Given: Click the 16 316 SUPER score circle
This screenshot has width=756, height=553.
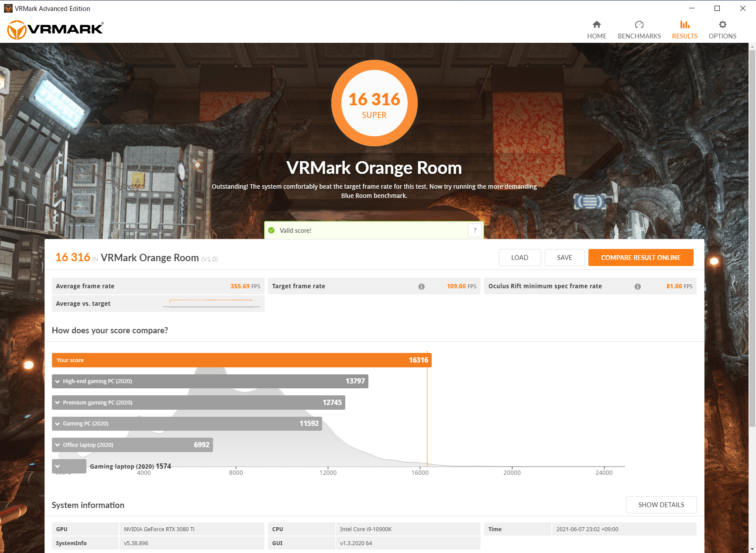Looking at the screenshot, I should (375, 103).
